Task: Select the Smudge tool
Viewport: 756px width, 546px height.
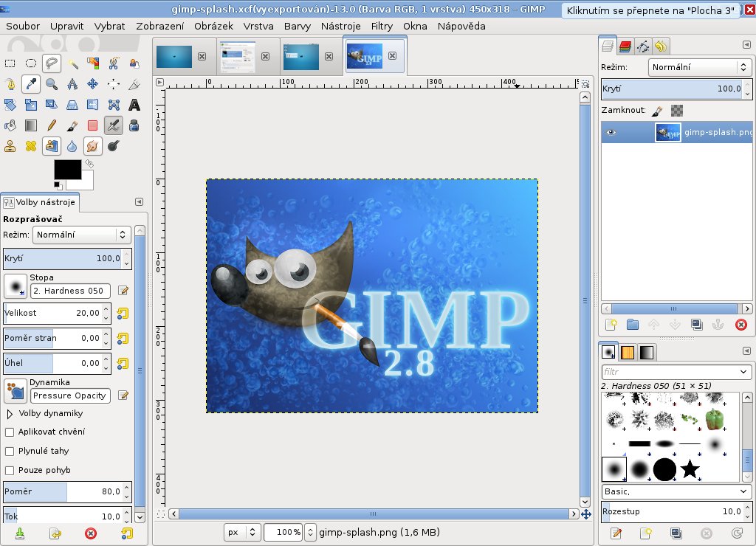Action: [92, 146]
